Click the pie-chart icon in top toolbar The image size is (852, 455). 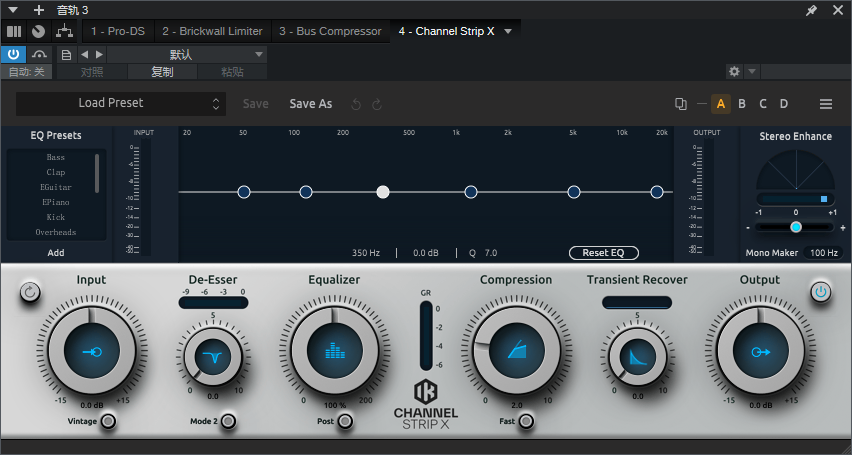pyautogui.click(x=38, y=32)
